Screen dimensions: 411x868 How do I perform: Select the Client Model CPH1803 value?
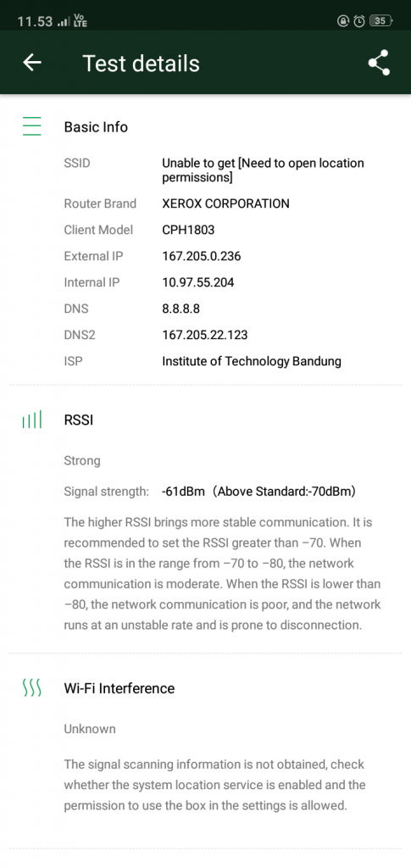coord(188,230)
